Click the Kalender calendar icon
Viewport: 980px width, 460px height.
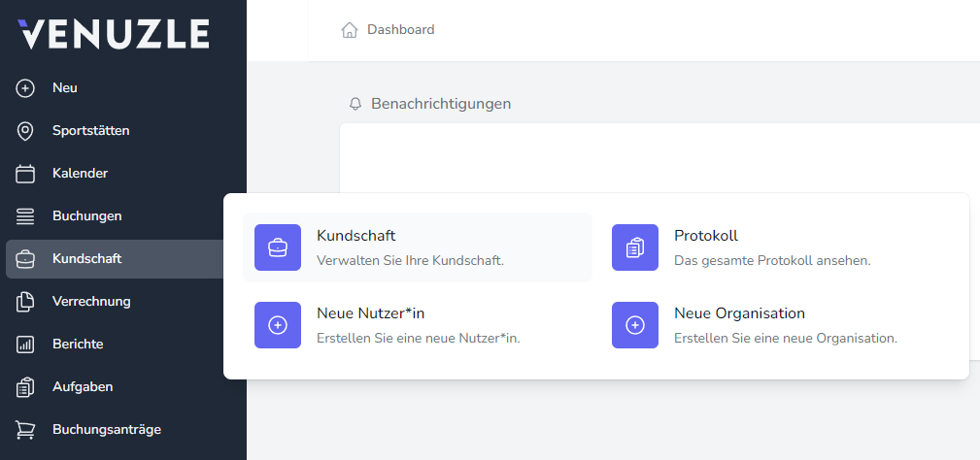click(x=26, y=174)
